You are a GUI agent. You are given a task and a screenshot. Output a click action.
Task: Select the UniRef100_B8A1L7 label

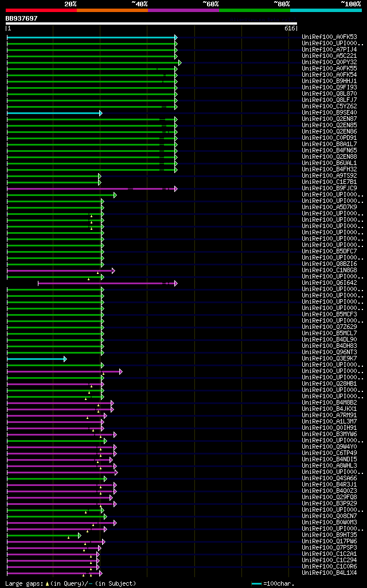point(330,144)
